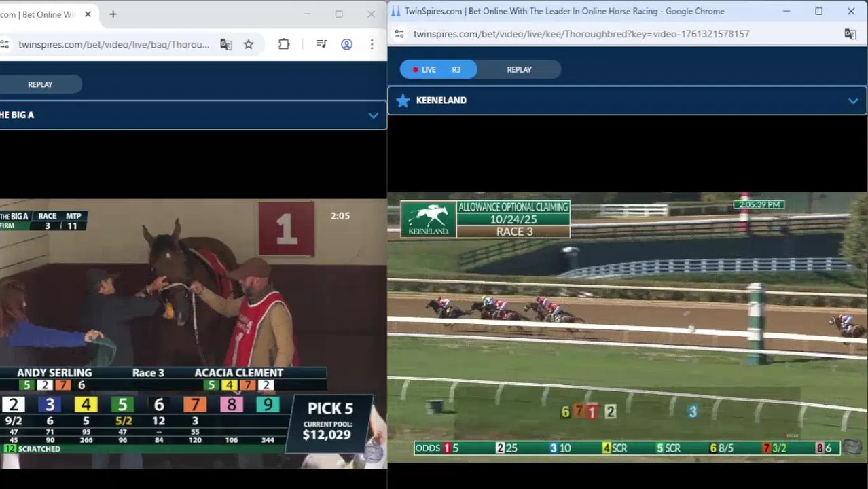Click odds entry 6 at 8/5 in Keeneland bar
Viewport: 868px width, 489px height.
tap(721, 448)
